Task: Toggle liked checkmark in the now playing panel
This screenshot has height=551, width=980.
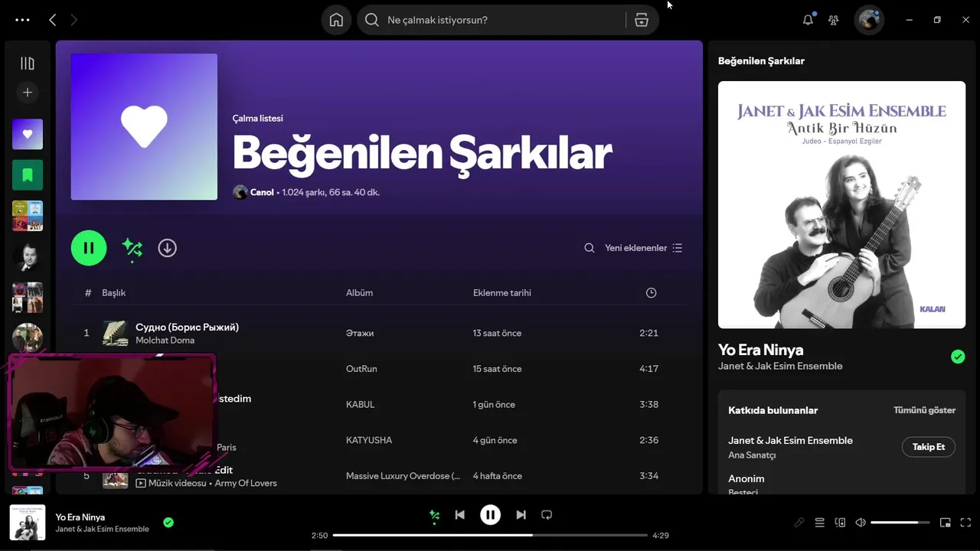Action: click(x=958, y=357)
